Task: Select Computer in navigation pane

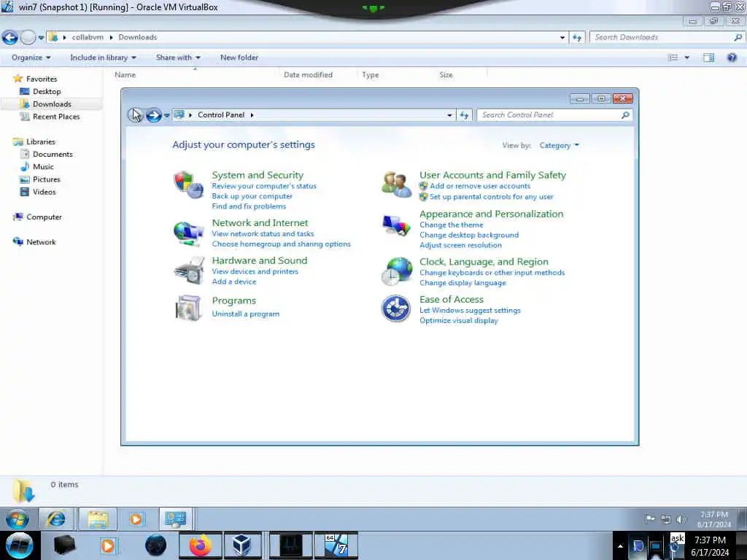Action: [44, 217]
